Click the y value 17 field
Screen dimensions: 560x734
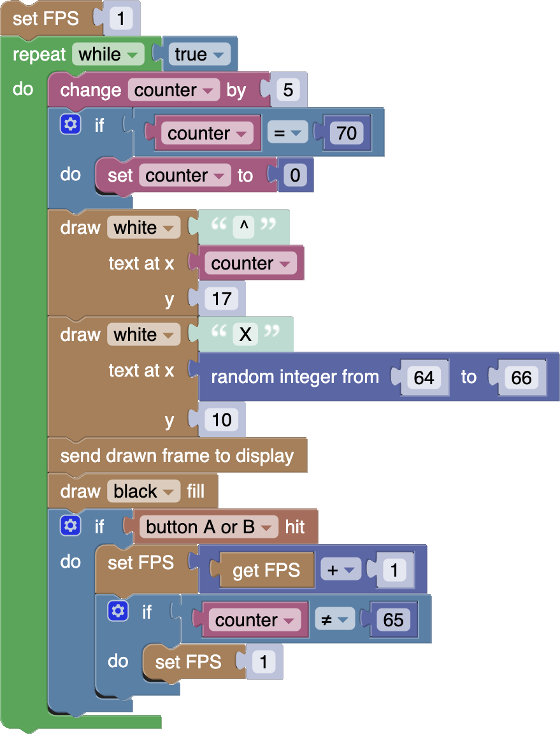[x=221, y=299]
